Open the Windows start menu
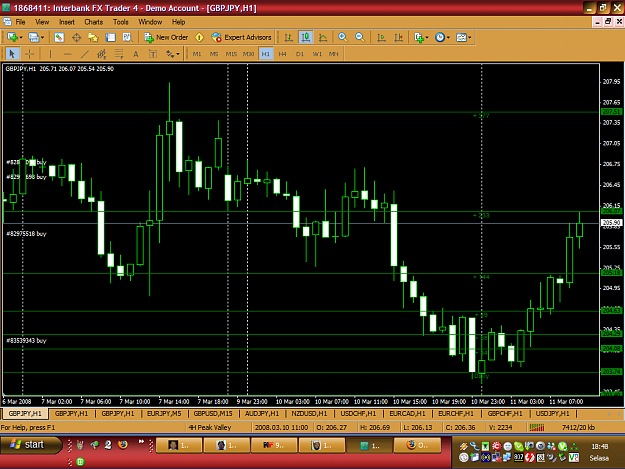 tap(31, 445)
